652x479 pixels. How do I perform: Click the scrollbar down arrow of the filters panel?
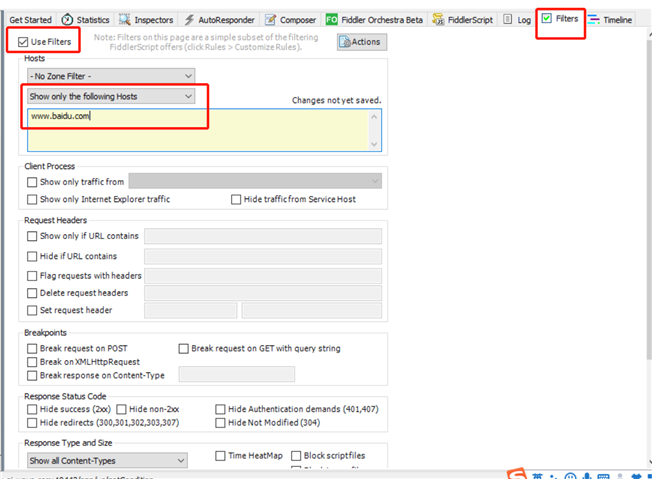pos(650,462)
